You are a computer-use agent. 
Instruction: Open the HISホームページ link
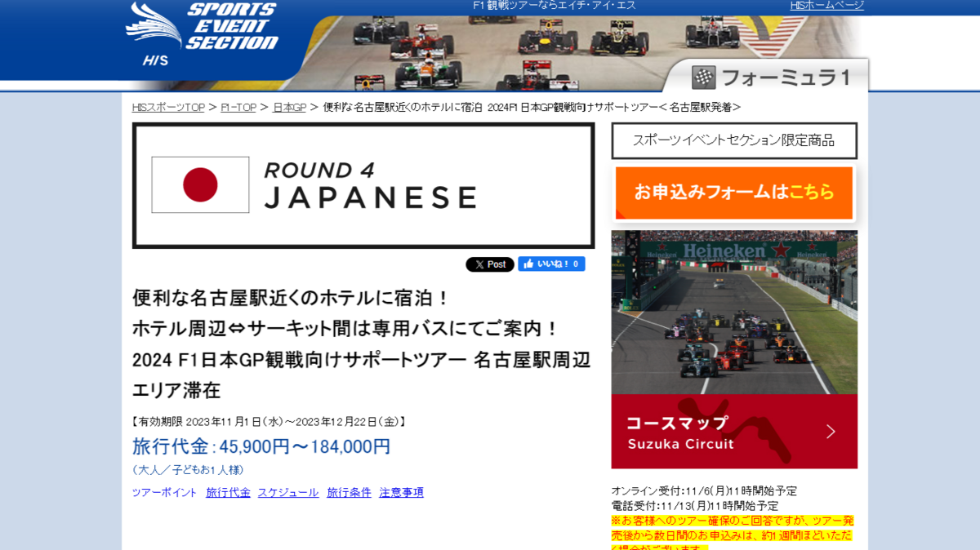pos(826,6)
